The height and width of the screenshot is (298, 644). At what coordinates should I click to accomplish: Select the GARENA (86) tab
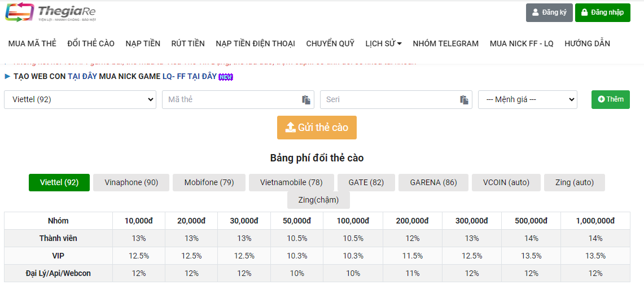[x=433, y=182]
